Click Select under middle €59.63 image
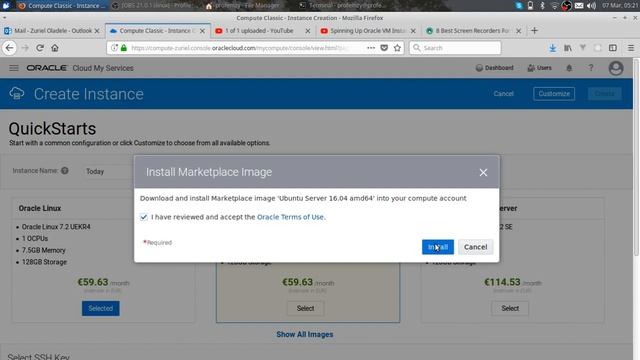640x360 pixels. (305, 309)
